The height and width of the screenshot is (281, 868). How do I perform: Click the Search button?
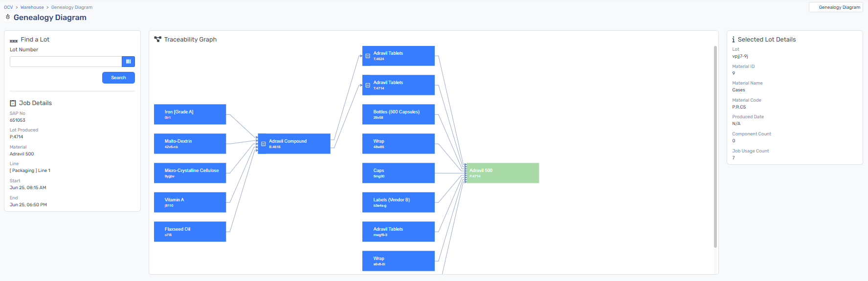pos(118,78)
